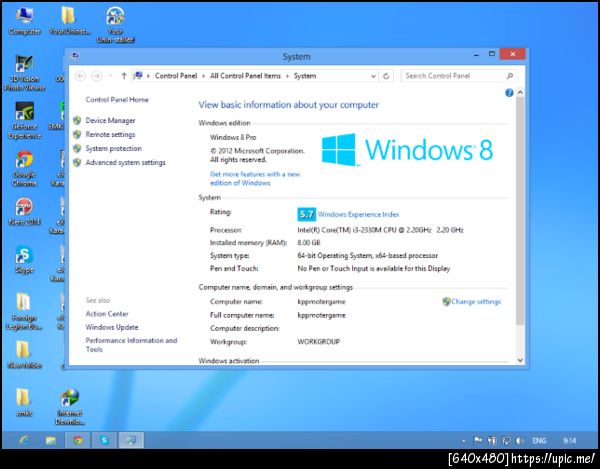Open Nero 2014 desktop shortcut

click(x=24, y=212)
